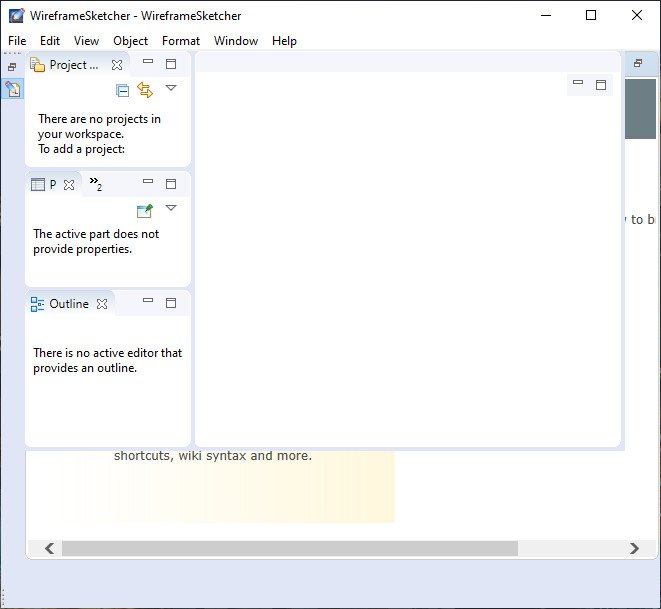661x609 pixels.
Task: Click the Restore icon on the left trim bar
Action: coord(12,66)
